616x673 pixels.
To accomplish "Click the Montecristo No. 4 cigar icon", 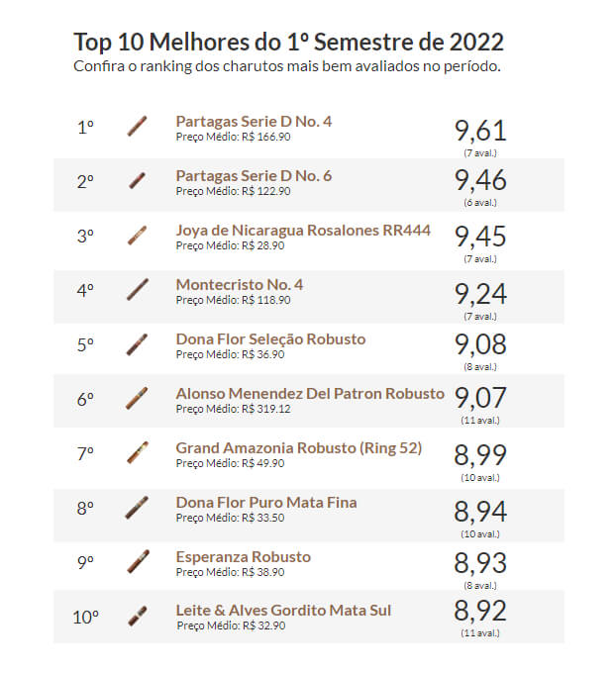I will tap(138, 290).
